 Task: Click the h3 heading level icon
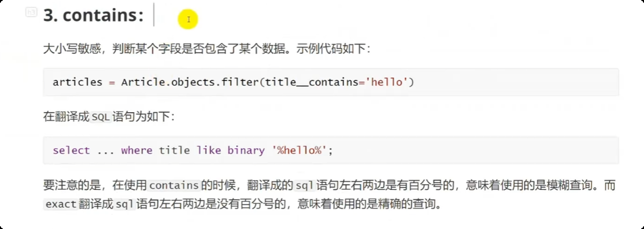click(x=32, y=13)
